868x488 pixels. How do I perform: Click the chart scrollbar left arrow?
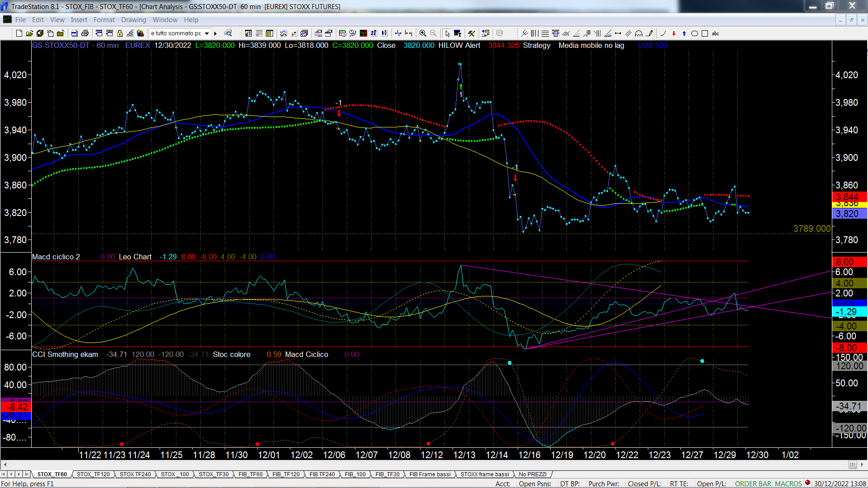pyautogui.click(x=5, y=465)
